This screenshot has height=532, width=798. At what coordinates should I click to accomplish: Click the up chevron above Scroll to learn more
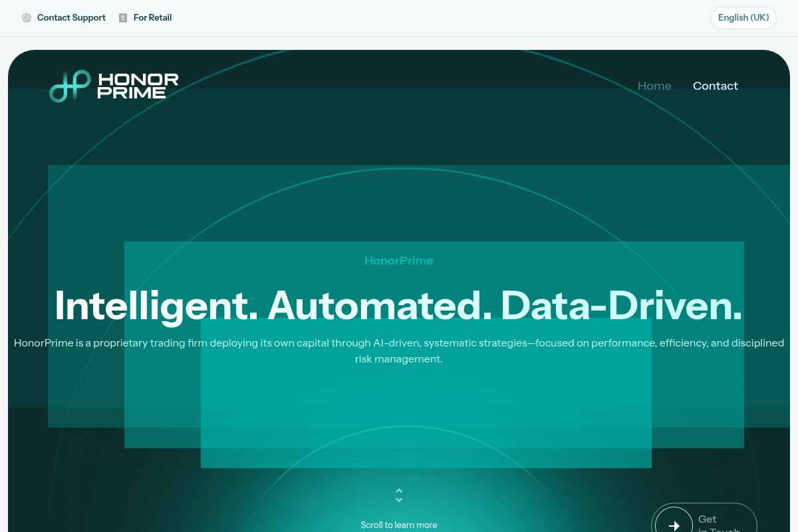(399, 491)
